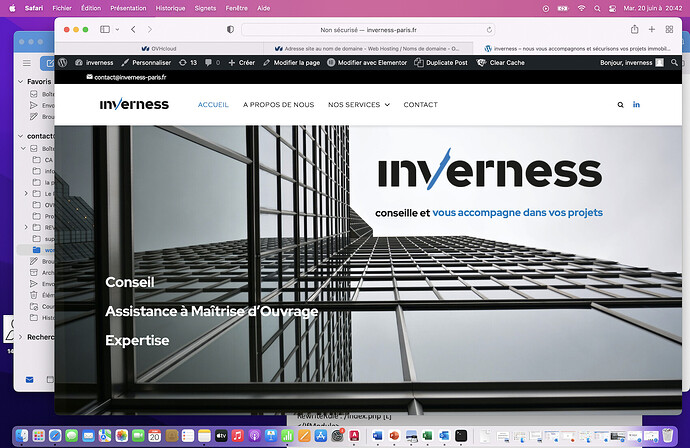The image size is (690, 448).
Task: Open the Présentation menu
Action: [x=128, y=8]
